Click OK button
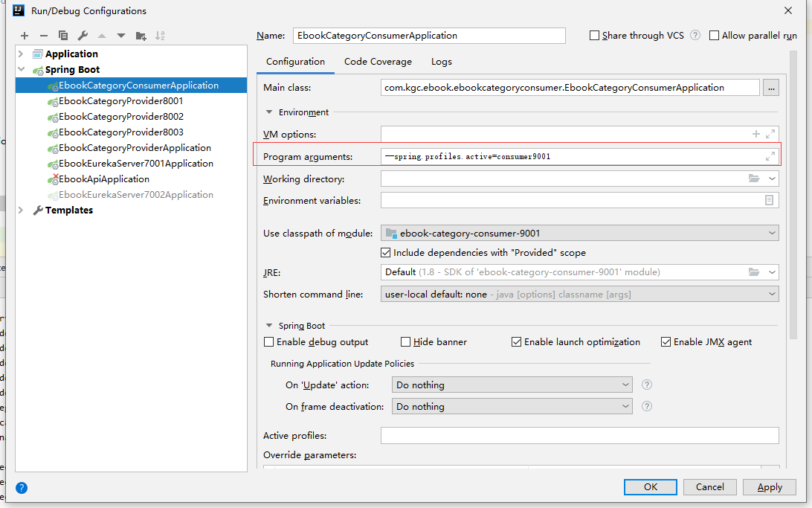Image resolution: width=812 pixels, height=508 pixels. [x=651, y=486]
